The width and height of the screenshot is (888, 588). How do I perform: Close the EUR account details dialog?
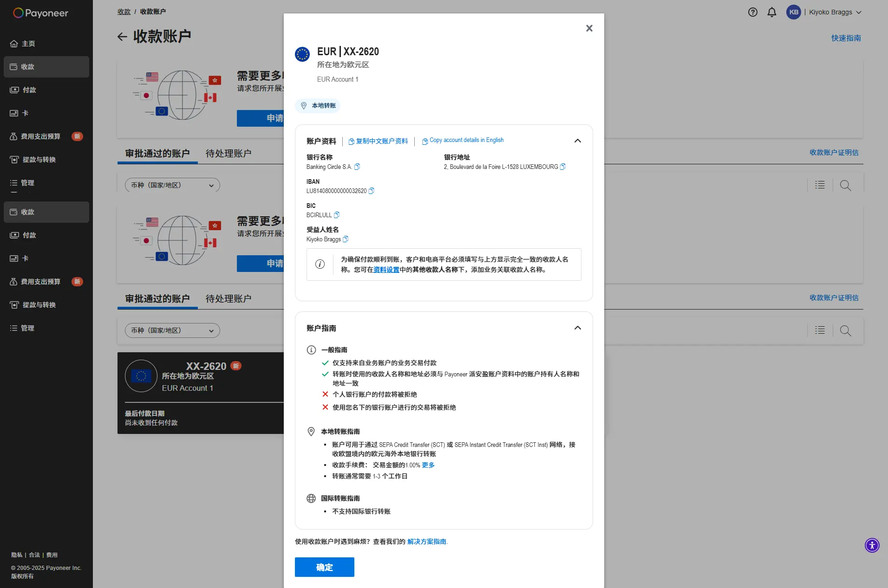[x=589, y=28]
